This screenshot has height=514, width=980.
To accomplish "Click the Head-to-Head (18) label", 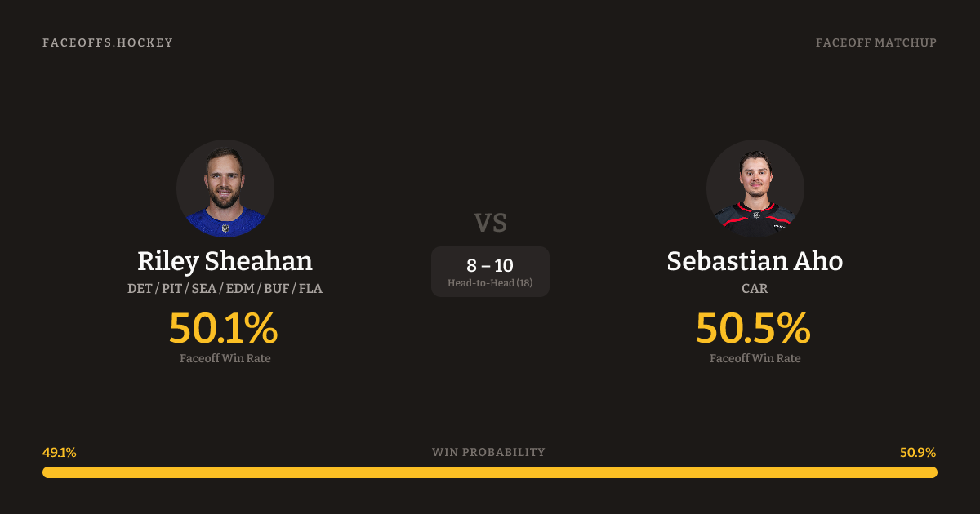I will tap(490, 283).
